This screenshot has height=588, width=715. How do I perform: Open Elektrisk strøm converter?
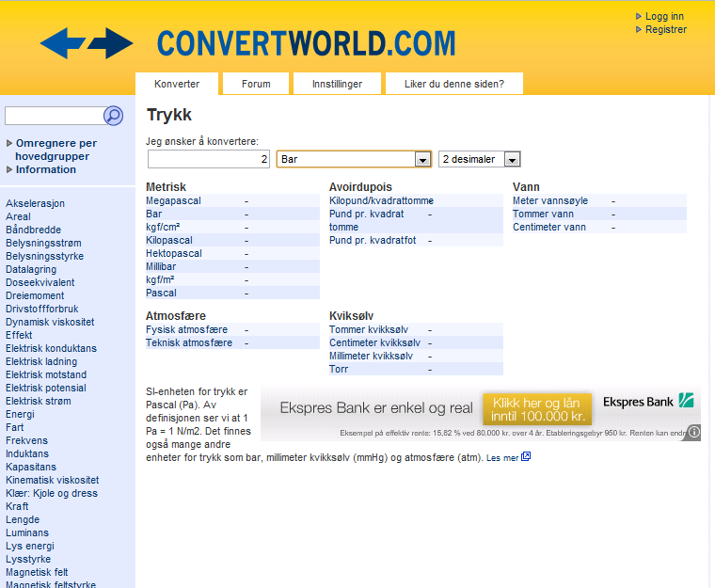[39, 402]
